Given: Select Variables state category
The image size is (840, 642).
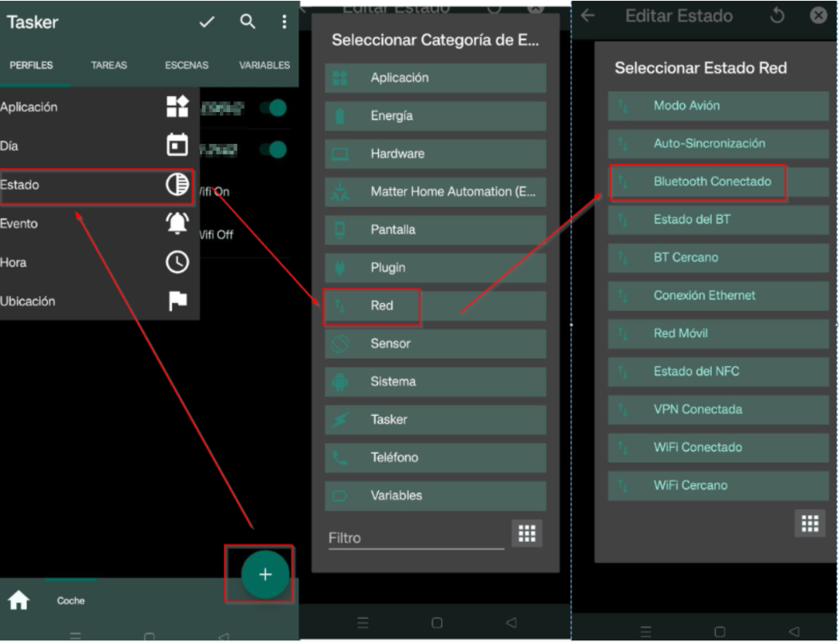Looking at the screenshot, I should pos(435,496).
